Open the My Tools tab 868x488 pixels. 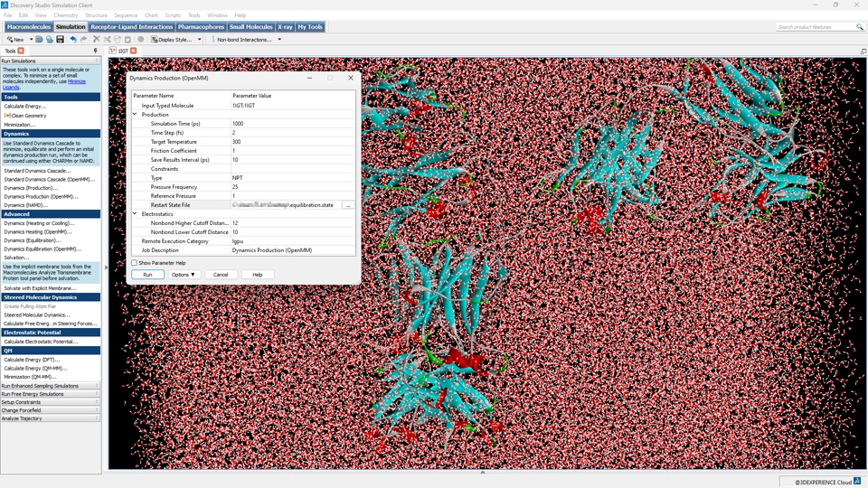(310, 26)
